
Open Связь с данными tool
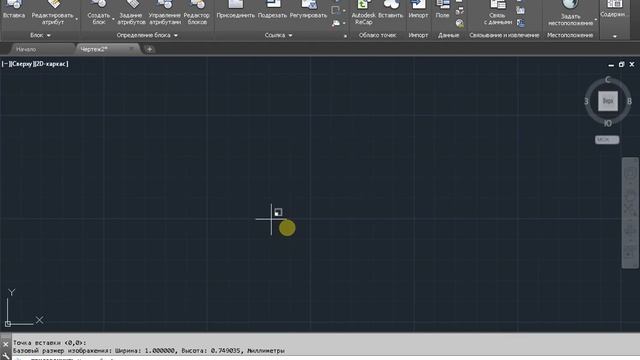(x=498, y=12)
